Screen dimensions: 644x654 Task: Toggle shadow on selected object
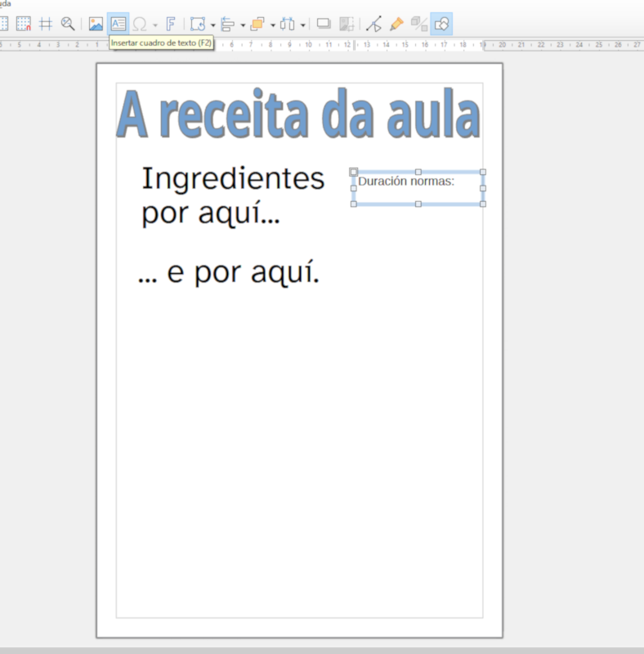[x=324, y=24]
